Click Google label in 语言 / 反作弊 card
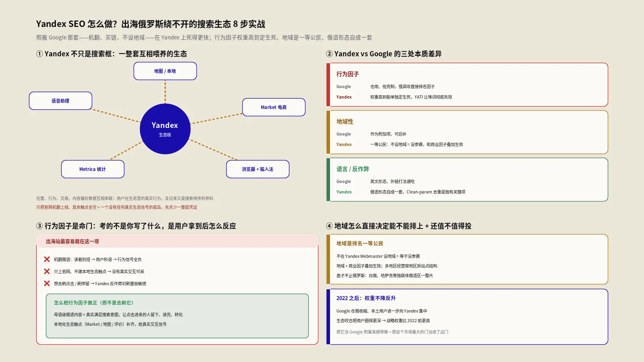The image size is (644, 362). (x=344, y=181)
